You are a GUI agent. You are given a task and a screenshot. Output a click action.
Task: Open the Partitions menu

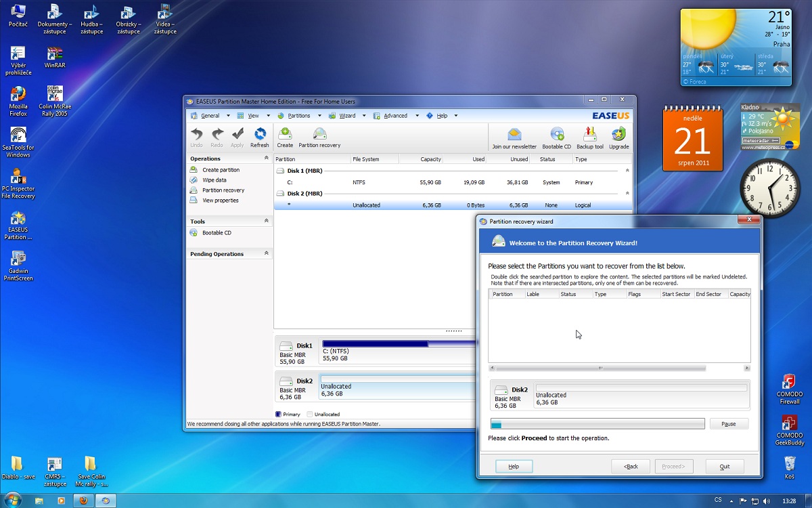click(x=298, y=116)
